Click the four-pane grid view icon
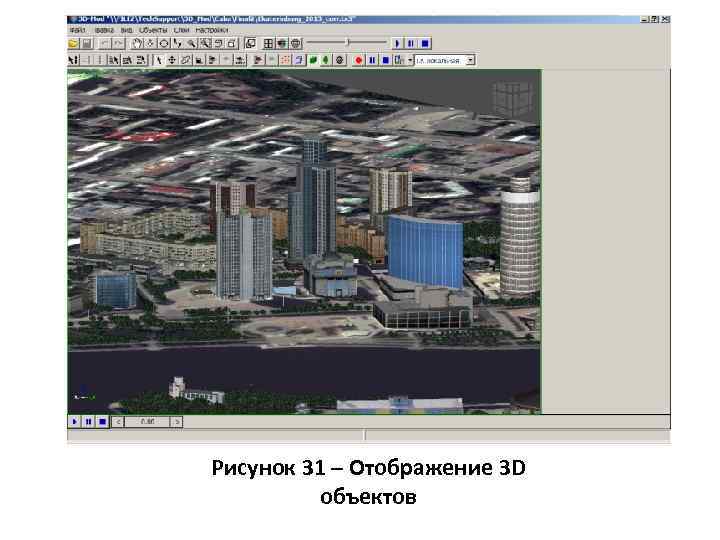 (268, 44)
